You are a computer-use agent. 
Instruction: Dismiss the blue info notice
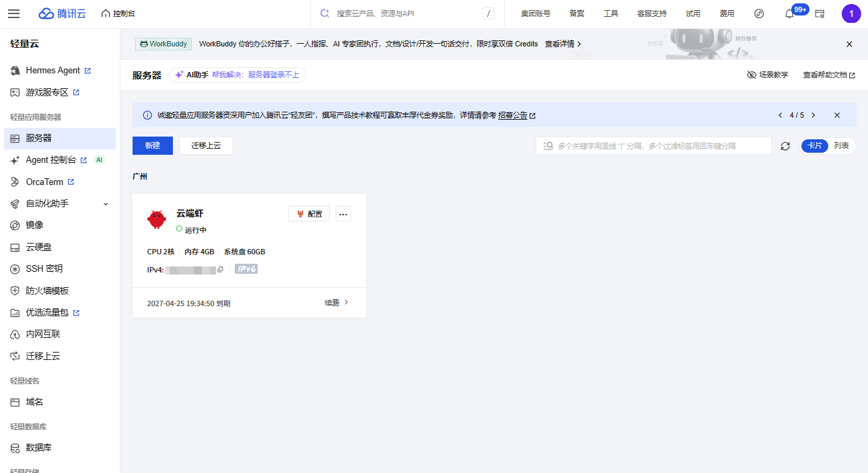click(837, 115)
